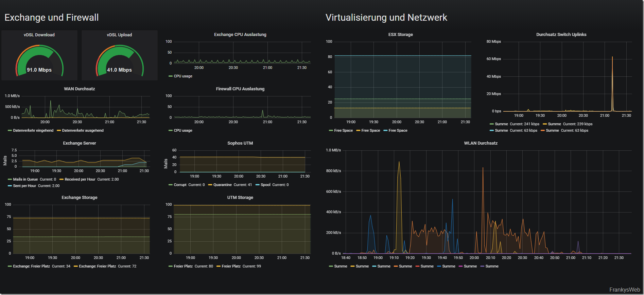Viewport: 644px width, 295px height.
Task: Toggle dark blue Summe legend in WLAN Durchsatz
Action: (449, 266)
